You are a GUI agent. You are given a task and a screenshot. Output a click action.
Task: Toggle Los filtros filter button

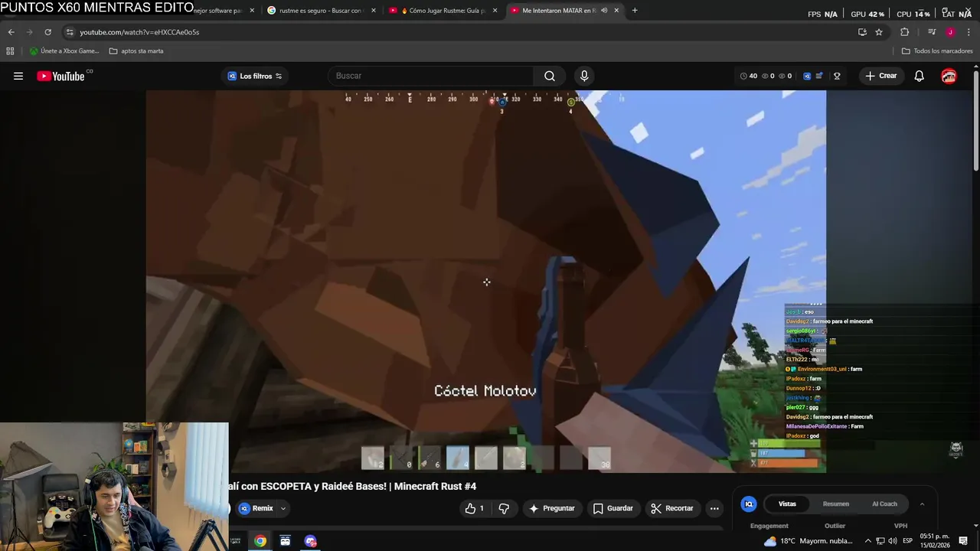[255, 76]
